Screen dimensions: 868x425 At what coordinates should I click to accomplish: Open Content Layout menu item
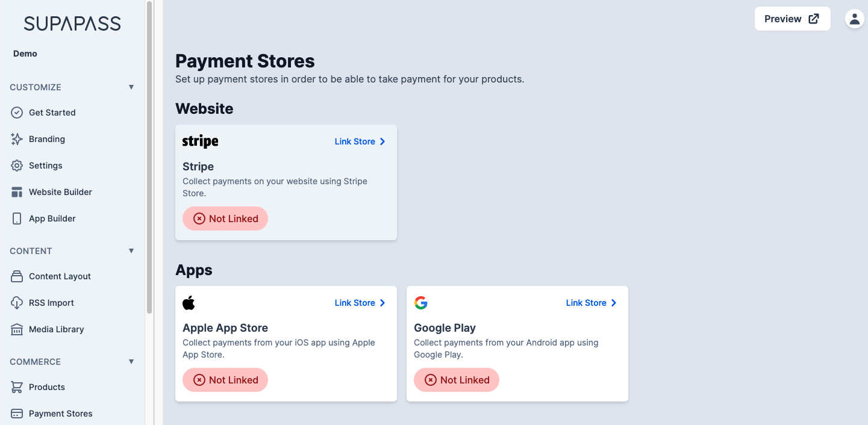[72, 276]
